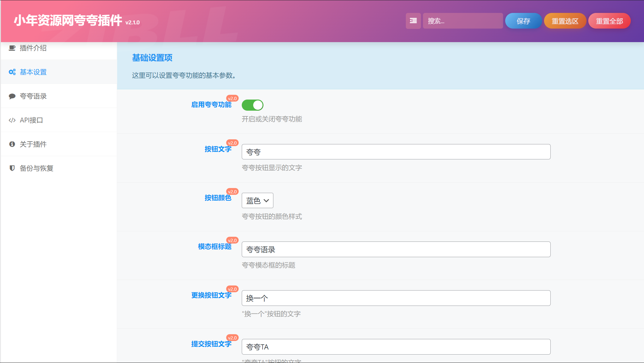Screen dimensions: 644x363
Task: Click the 关于插件 info icon
Action: point(12,144)
